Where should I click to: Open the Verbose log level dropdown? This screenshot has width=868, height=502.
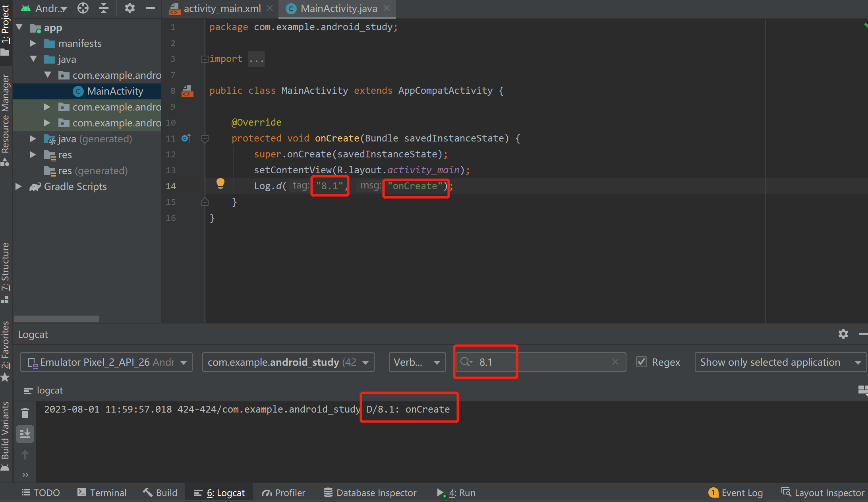tap(417, 362)
